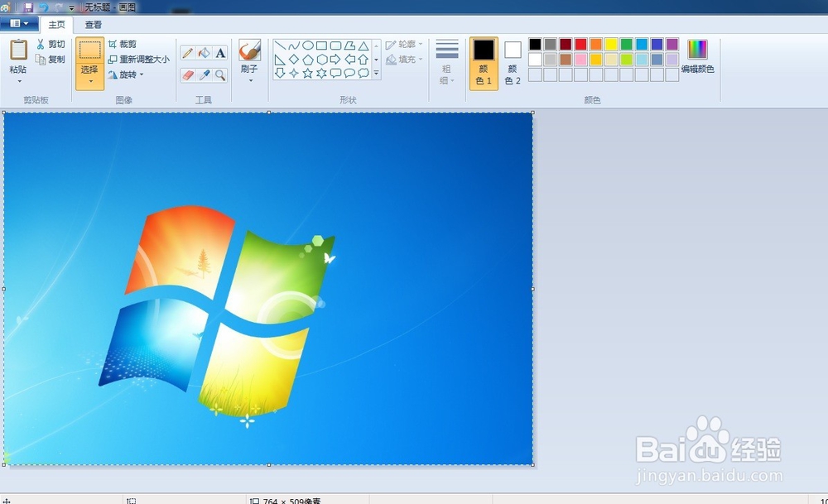The height and width of the screenshot is (504, 828).
Task: Choose the curve shape
Action: coord(294,46)
